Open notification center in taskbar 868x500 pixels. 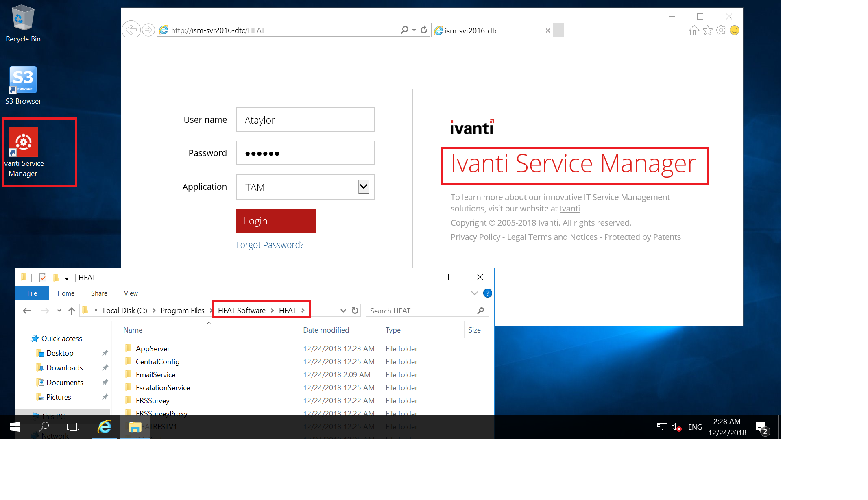click(x=761, y=427)
